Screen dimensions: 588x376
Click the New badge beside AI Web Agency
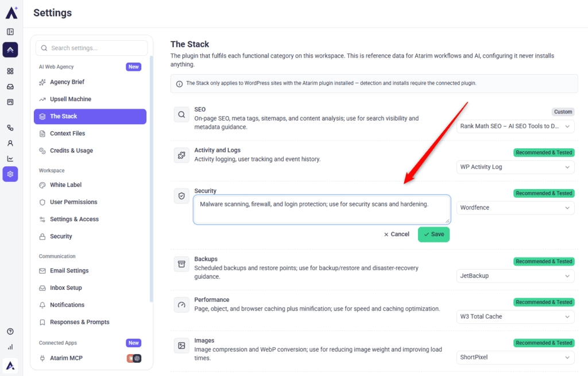coord(133,67)
